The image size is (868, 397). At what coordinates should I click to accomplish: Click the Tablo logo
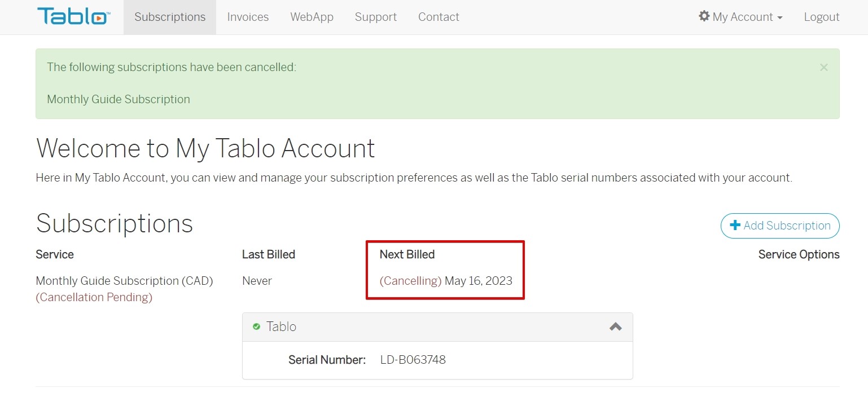(73, 16)
